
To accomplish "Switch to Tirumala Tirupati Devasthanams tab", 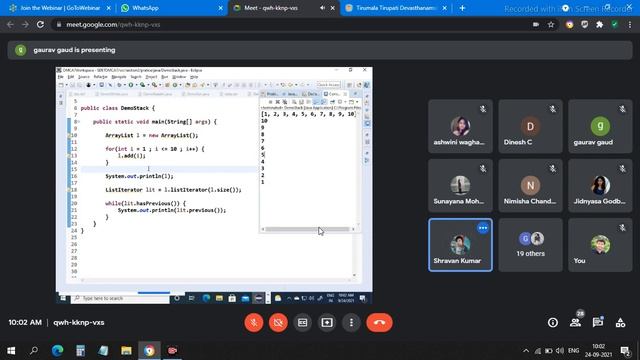I will click(x=396, y=8).
